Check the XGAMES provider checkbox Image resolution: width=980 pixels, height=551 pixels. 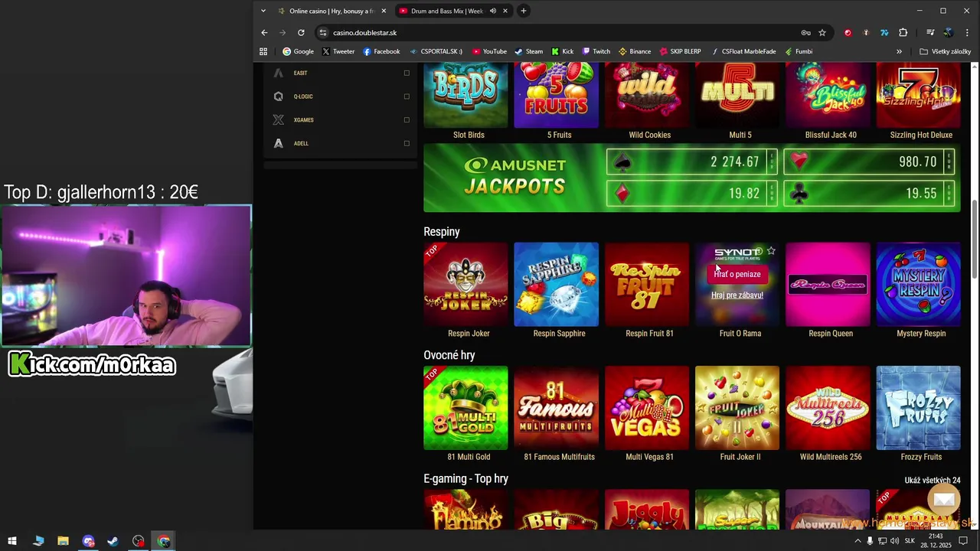coord(407,119)
